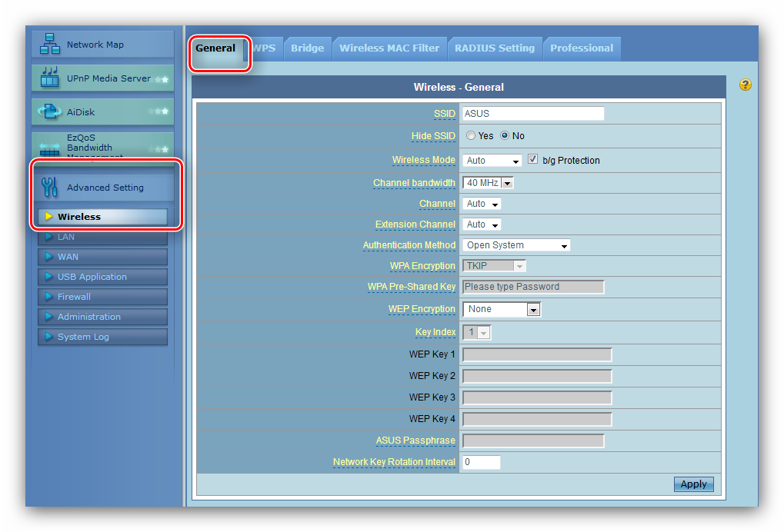
Task: Open the Wireless Mode dropdown
Action: (x=493, y=161)
